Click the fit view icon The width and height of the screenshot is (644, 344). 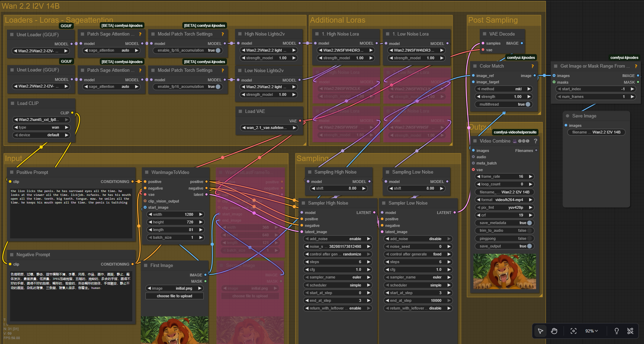(573, 331)
